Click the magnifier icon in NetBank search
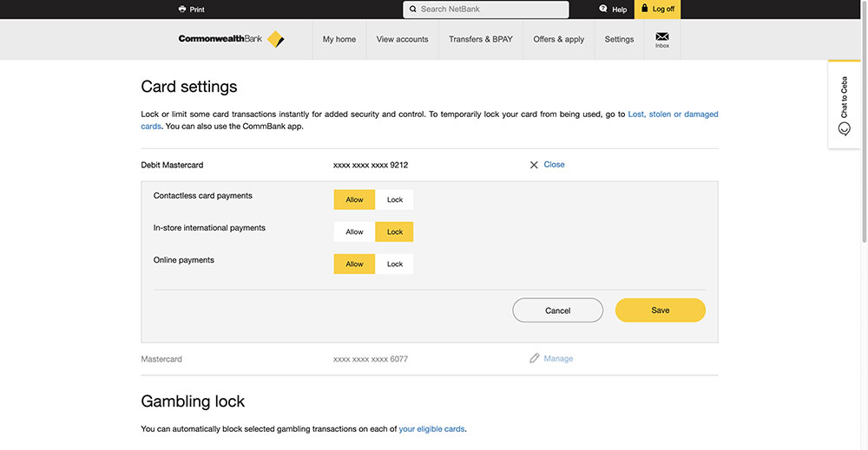Screen dimensions: 868x450 coord(413,9)
